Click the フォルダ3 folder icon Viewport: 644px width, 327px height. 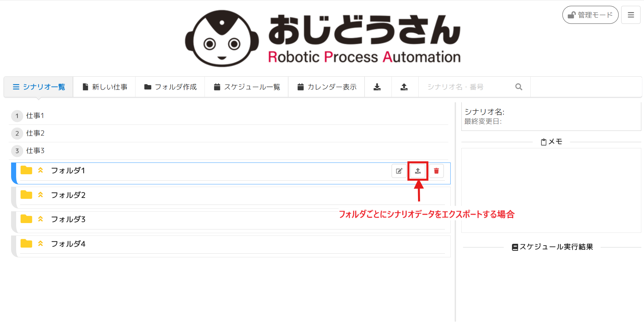(26, 219)
